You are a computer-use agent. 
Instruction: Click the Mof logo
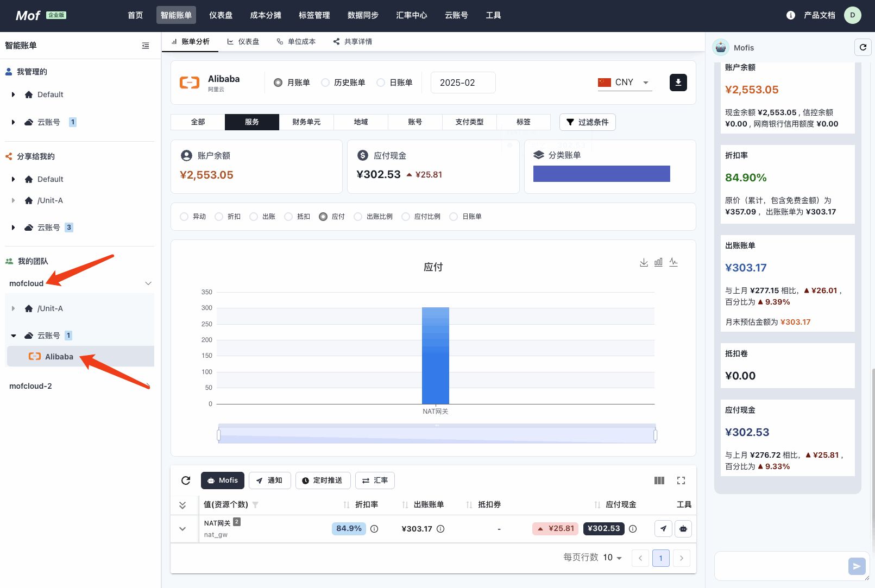[28, 16]
